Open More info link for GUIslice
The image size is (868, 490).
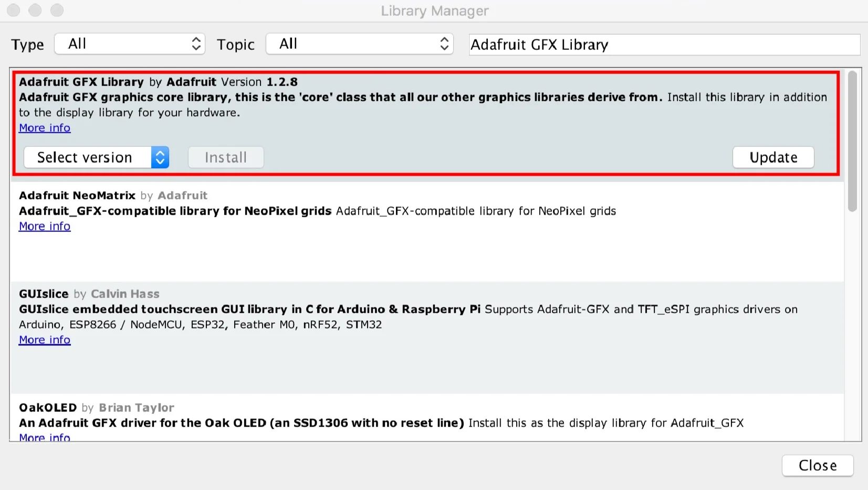click(x=45, y=340)
